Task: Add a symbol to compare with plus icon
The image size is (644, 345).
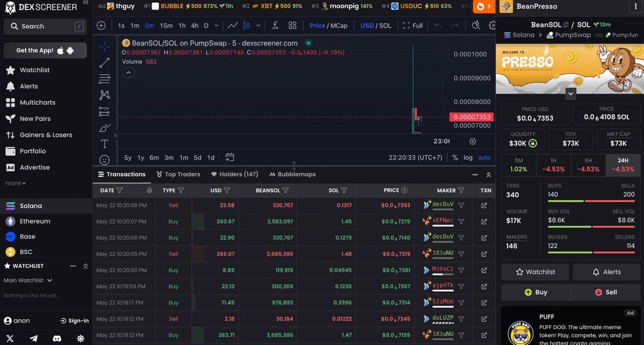Action: 101,25
